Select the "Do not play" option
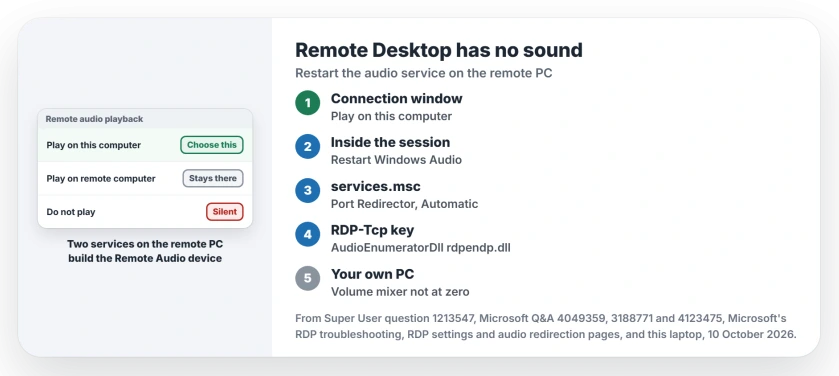The height and width of the screenshot is (376, 839). [145, 212]
